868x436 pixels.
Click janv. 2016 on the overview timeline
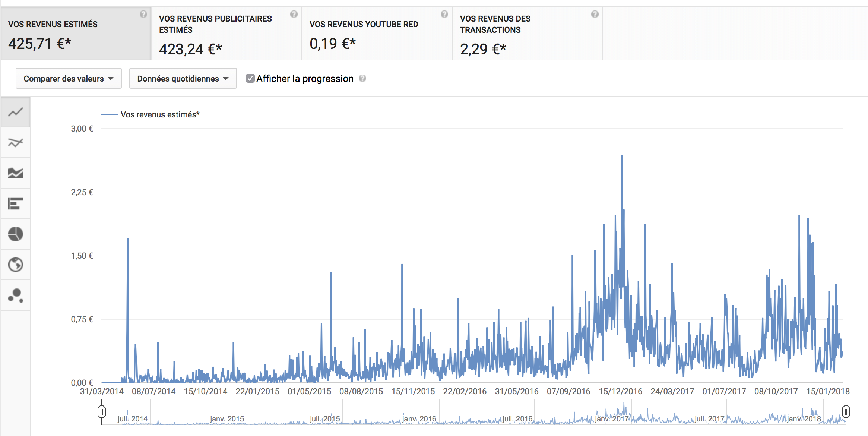pyautogui.click(x=419, y=419)
